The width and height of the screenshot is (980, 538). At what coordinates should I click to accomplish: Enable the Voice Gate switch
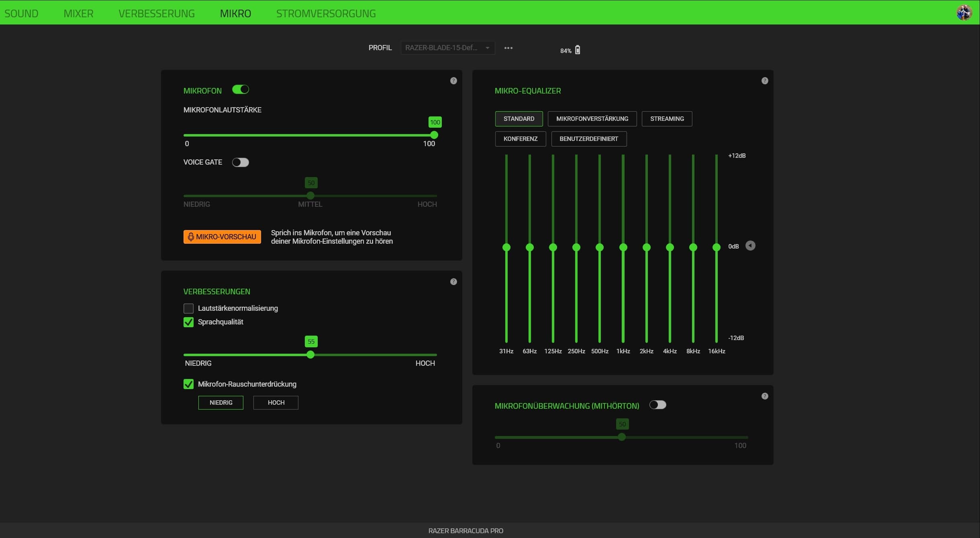[x=241, y=162]
